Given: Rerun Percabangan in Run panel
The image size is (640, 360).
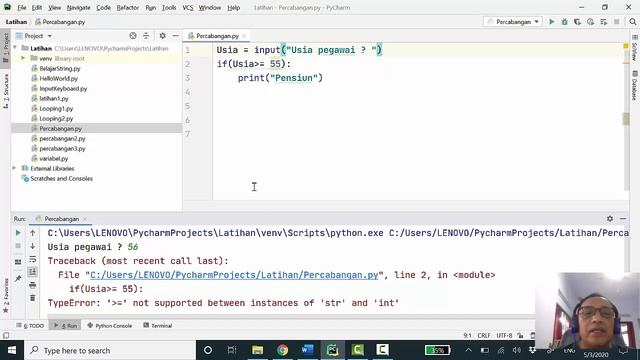Looking at the screenshot, I should pos(18,233).
